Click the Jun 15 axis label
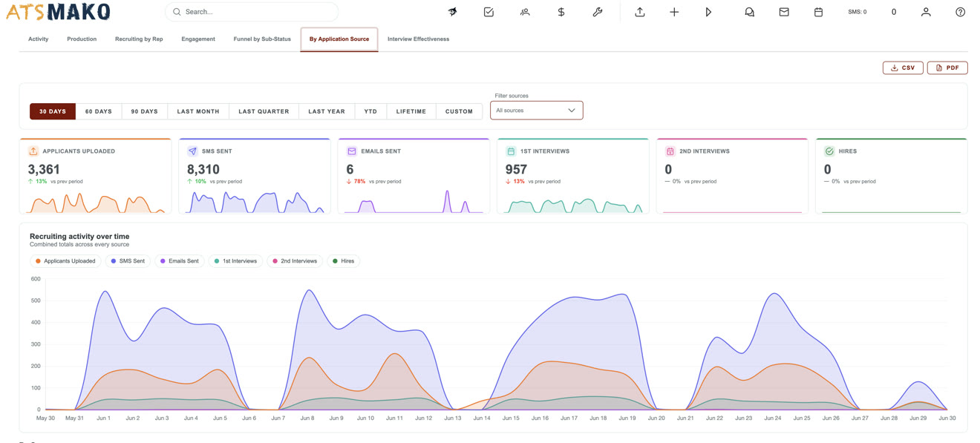The image size is (980, 443). [x=511, y=418]
